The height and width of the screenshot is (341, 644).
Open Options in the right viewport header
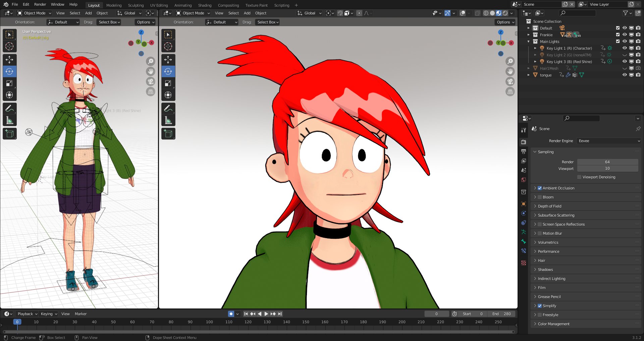505,22
